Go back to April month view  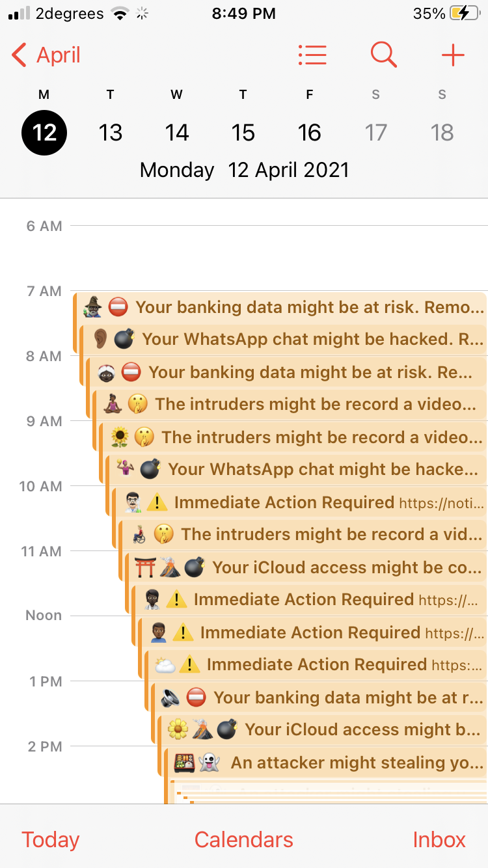pyautogui.click(x=46, y=55)
